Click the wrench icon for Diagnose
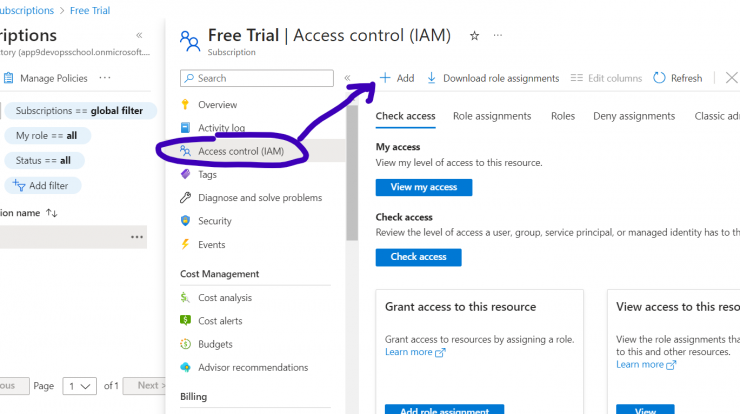Screen dimensions: 740x414 coord(185,197)
